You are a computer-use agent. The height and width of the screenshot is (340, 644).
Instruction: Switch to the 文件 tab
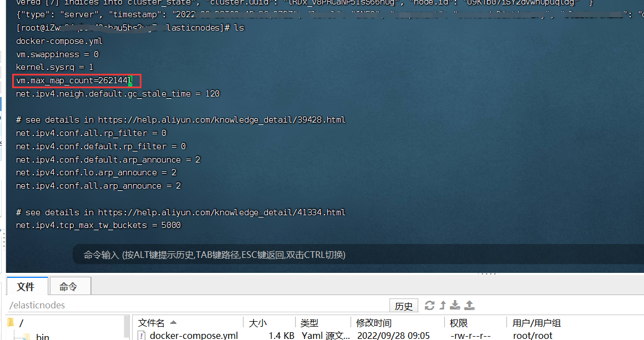click(26, 287)
